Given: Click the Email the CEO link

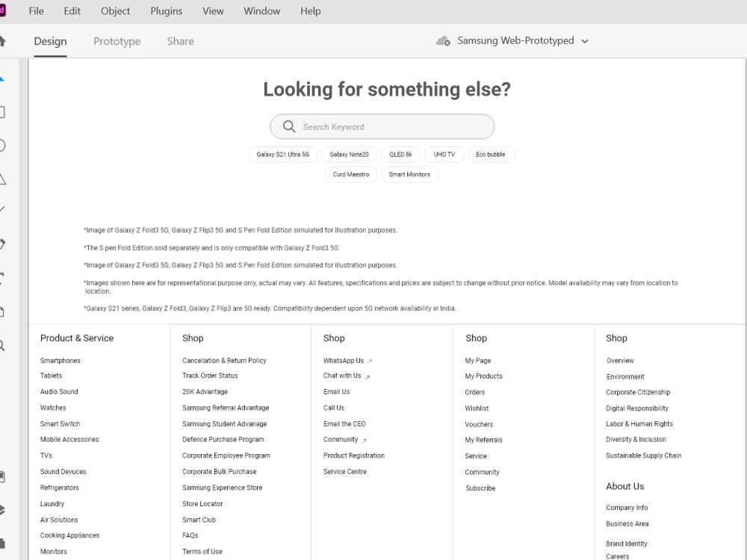Looking at the screenshot, I should [344, 424].
